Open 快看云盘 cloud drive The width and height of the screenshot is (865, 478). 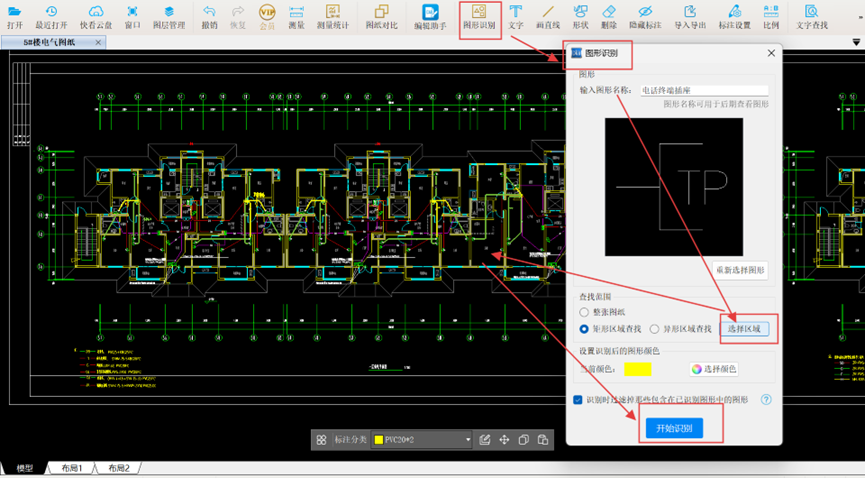click(x=96, y=16)
